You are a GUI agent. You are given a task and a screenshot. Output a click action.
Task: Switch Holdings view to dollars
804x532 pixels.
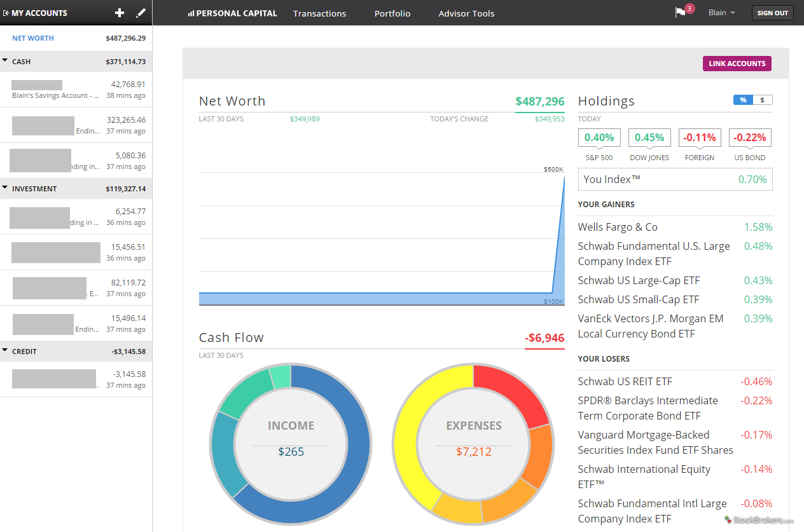point(763,100)
